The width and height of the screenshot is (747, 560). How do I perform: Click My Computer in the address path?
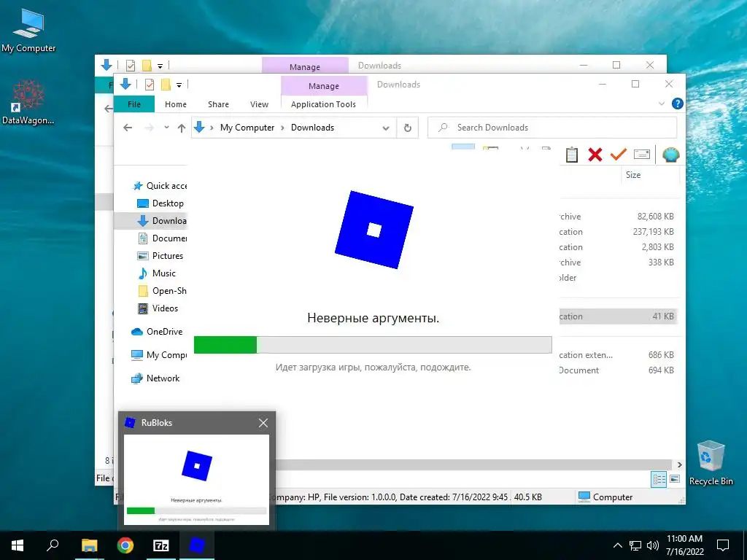point(247,128)
